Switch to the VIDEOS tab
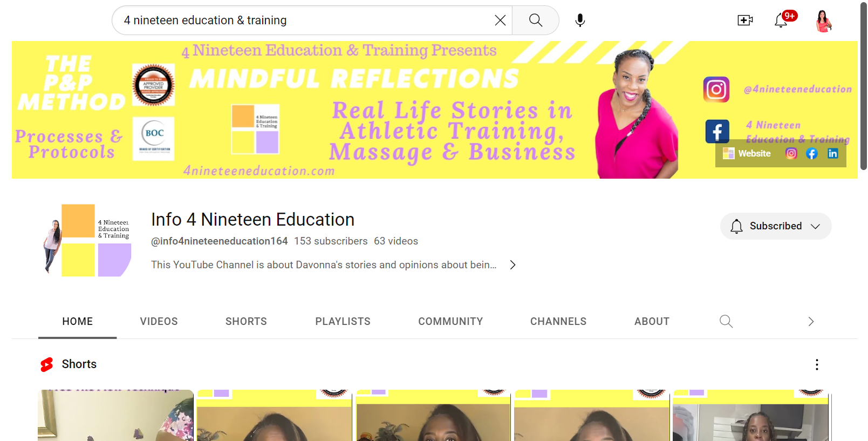Viewport: 868px width, 441px height. 159,322
